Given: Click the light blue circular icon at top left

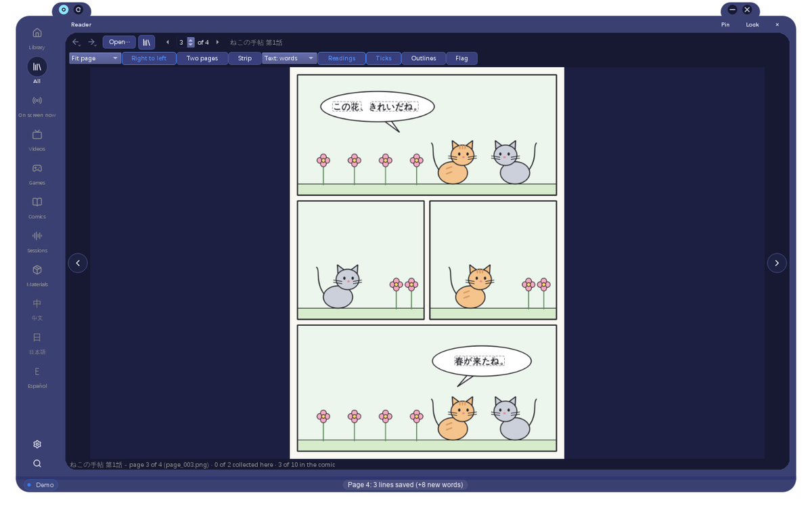Looking at the screenshot, I should point(64,9).
